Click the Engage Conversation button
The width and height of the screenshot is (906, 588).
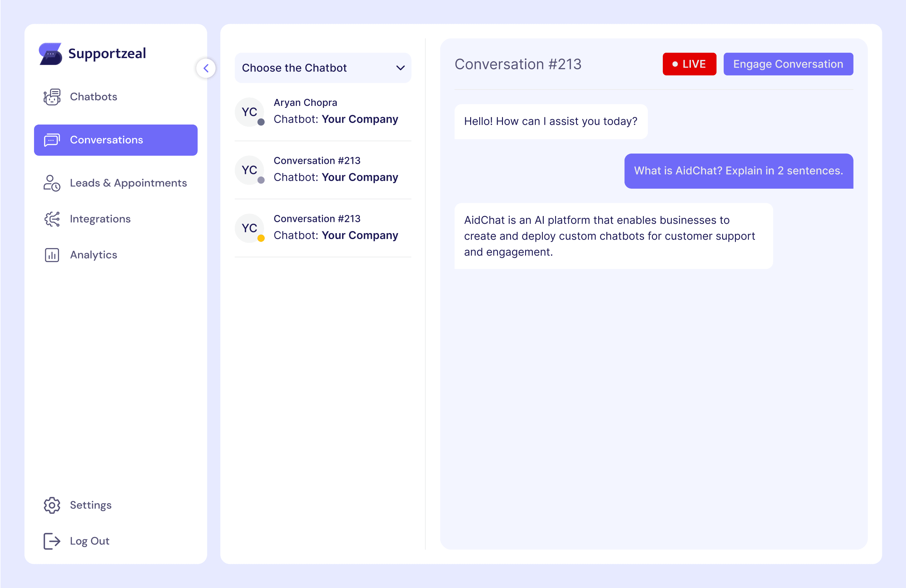click(788, 64)
